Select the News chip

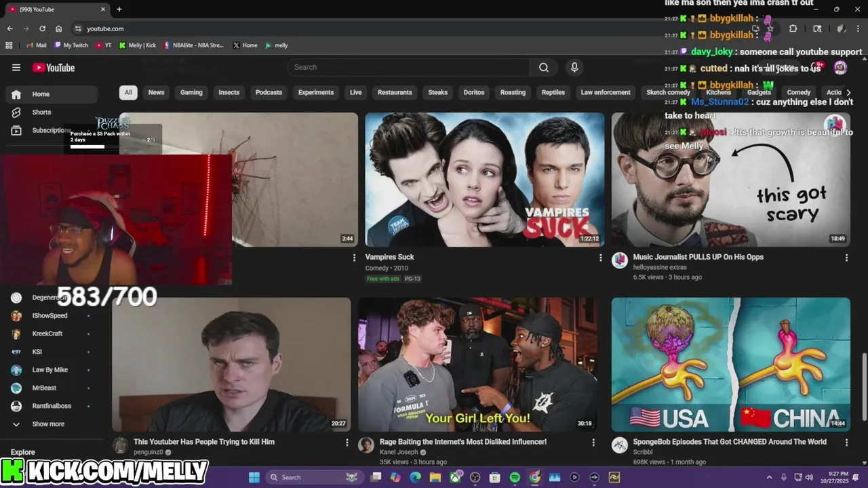pos(156,92)
